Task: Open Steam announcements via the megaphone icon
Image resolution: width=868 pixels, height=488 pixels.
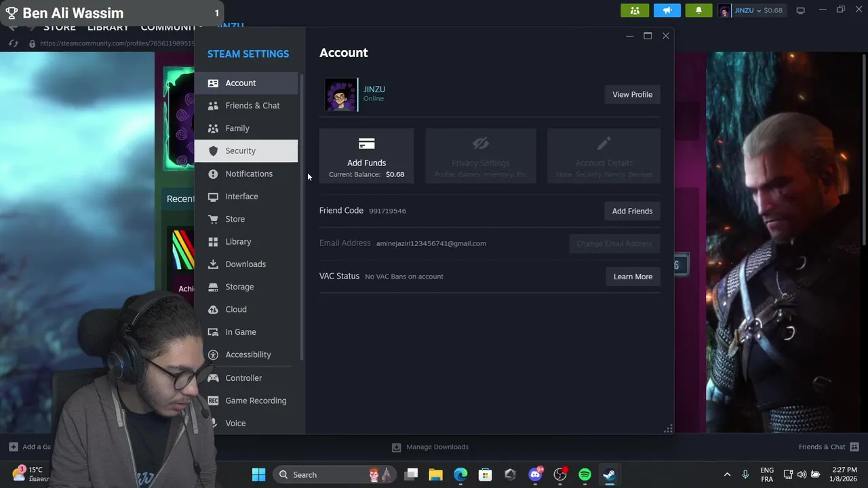Action: 667,10
